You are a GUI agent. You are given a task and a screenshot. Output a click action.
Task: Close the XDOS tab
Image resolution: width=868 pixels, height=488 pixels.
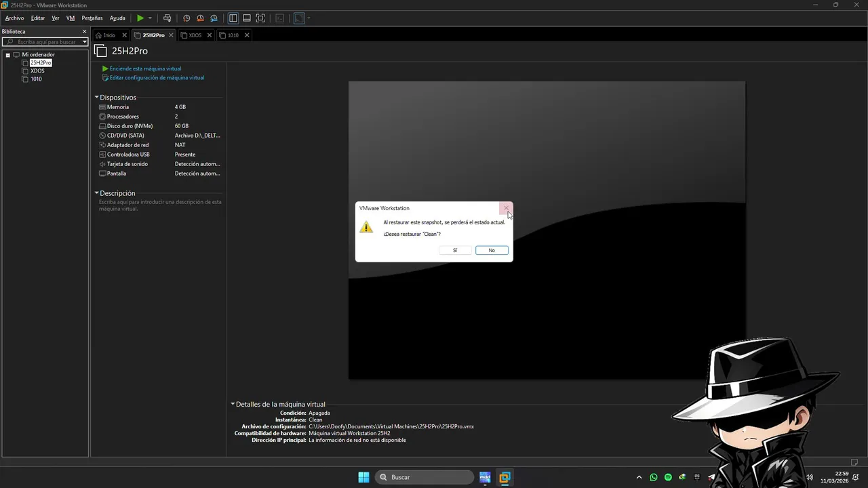pos(210,35)
